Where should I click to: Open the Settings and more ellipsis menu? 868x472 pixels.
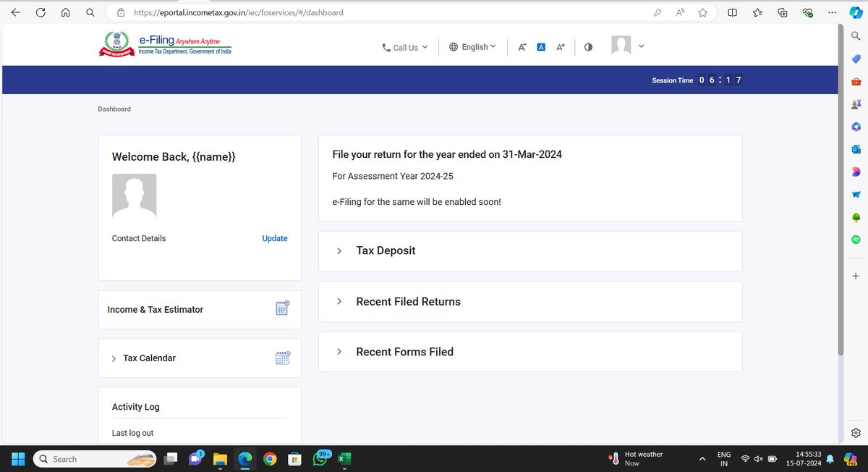(832, 12)
